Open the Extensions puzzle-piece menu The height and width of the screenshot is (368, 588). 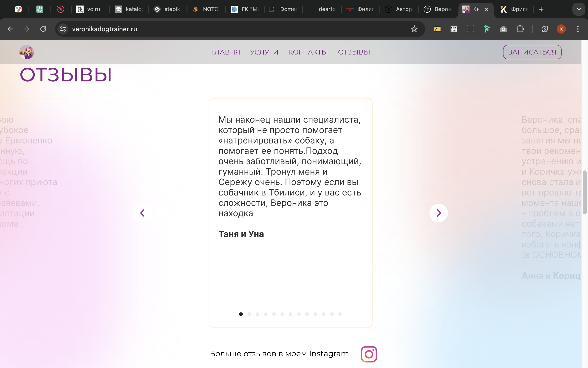click(520, 29)
